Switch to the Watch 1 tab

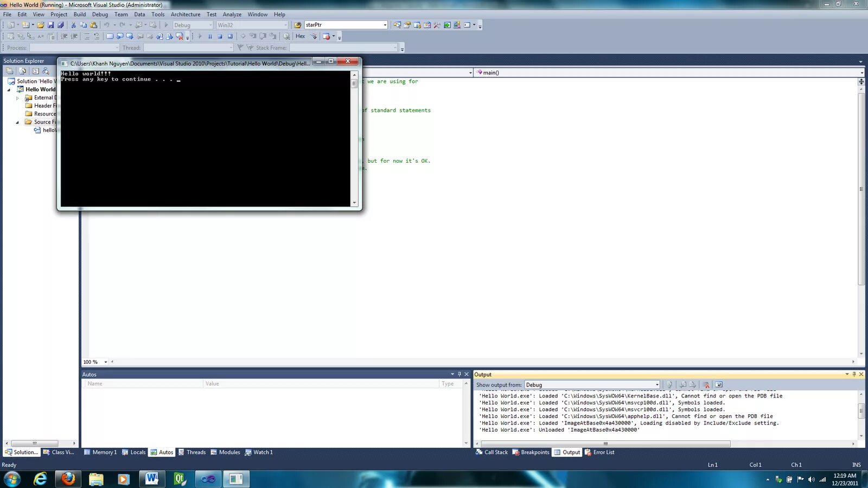(x=259, y=452)
